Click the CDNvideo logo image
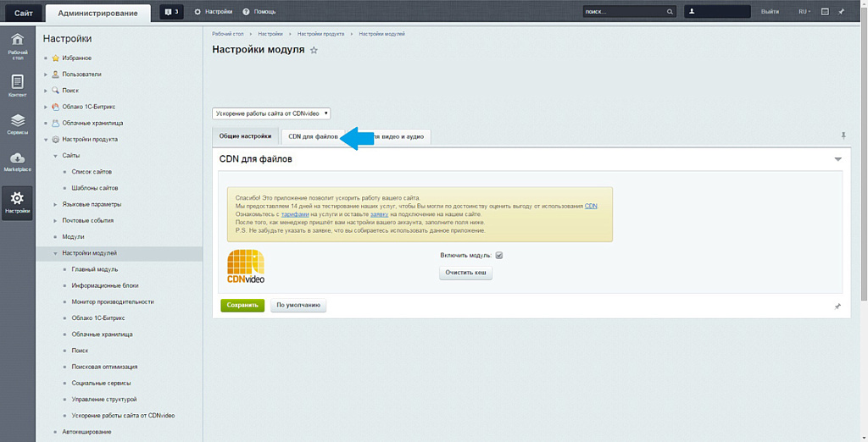Screen dimensions: 868x442 (246, 267)
